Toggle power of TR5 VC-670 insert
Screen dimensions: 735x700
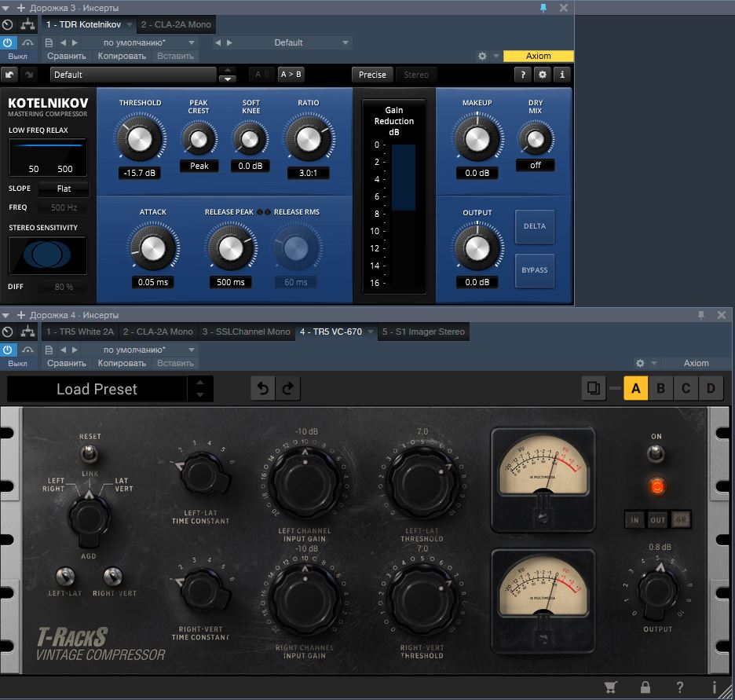coord(8,350)
